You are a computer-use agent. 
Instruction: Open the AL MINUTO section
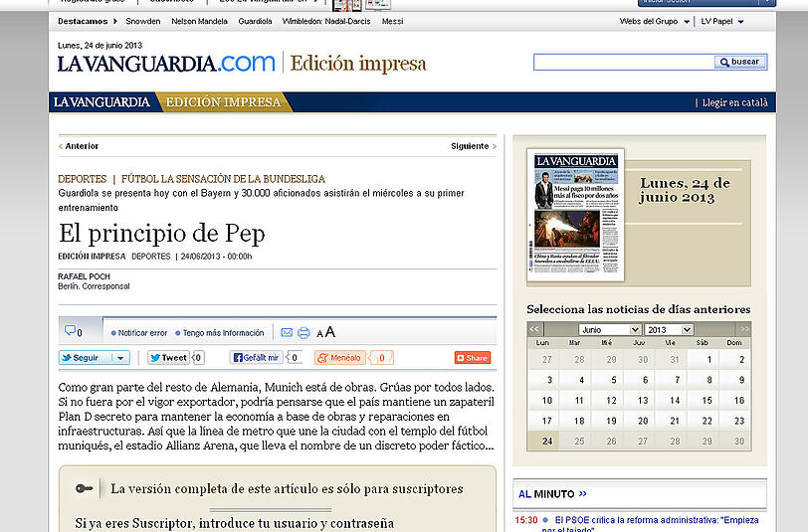552,494
